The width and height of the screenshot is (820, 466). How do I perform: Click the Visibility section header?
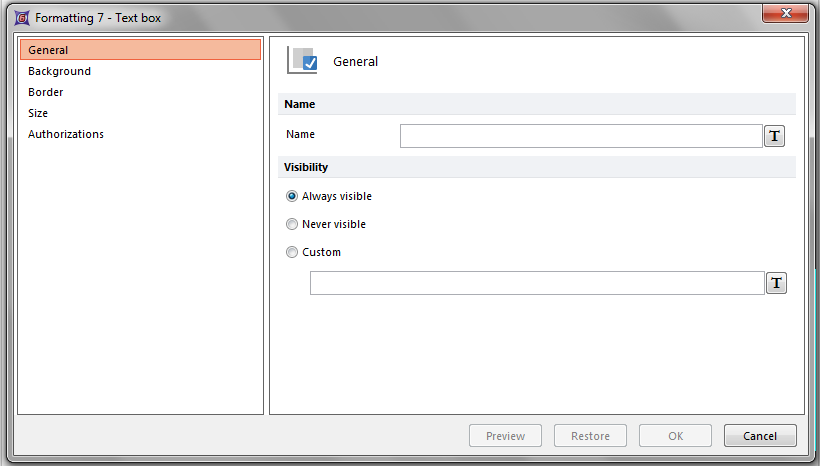click(x=306, y=167)
